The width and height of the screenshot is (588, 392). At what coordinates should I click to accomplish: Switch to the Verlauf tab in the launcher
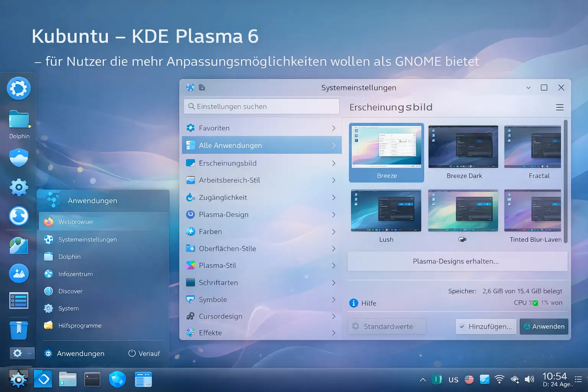tap(144, 353)
